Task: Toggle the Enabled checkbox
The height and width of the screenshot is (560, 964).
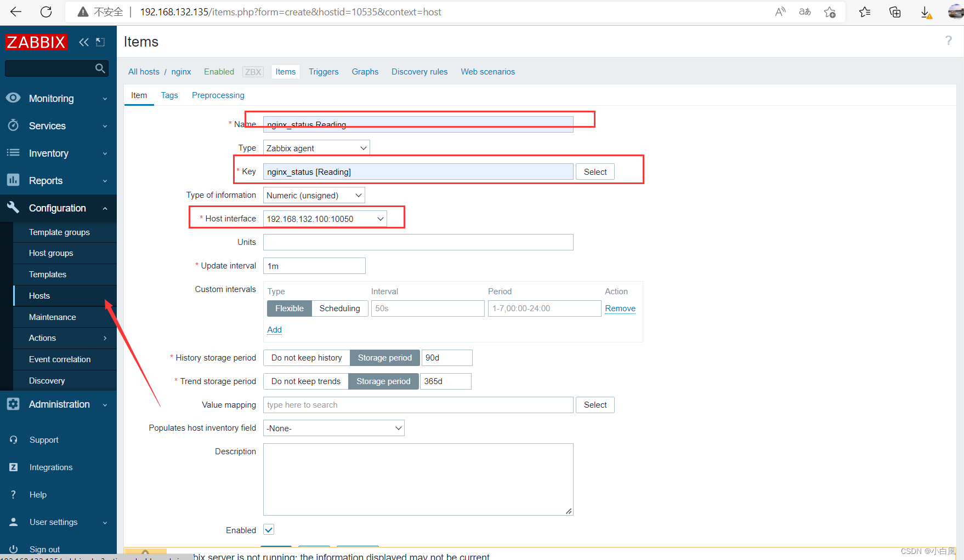Action: (269, 530)
